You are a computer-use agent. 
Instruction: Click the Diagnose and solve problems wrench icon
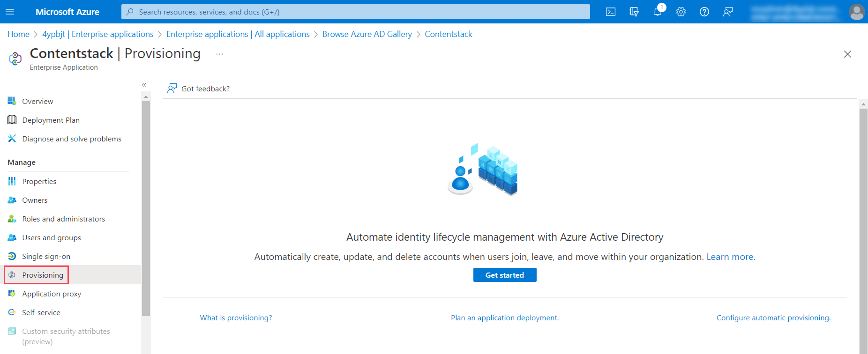[x=12, y=139]
